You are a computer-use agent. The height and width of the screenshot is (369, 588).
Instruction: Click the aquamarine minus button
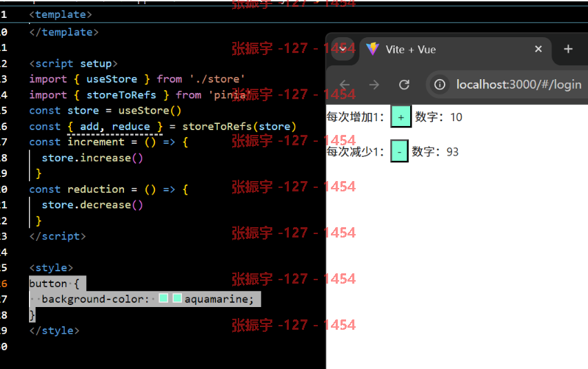tap(399, 151)
